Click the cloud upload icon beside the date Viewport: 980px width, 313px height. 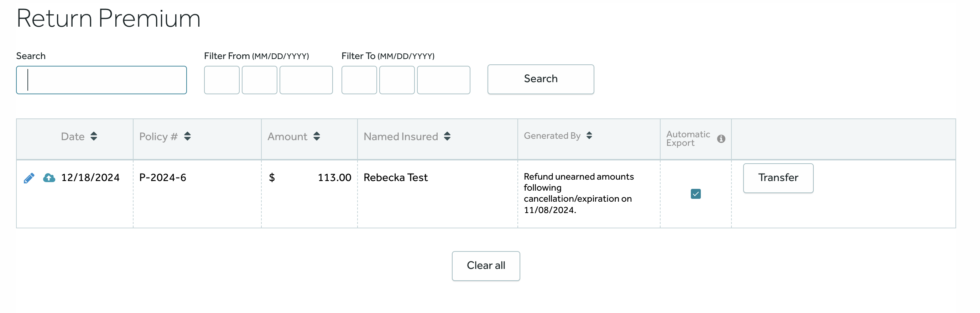(x=49, y=177)
